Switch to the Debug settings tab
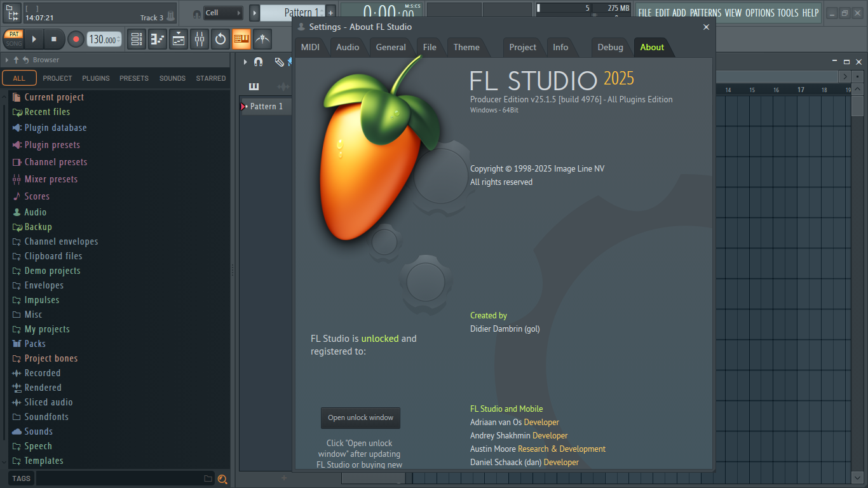 pos(610,47)
